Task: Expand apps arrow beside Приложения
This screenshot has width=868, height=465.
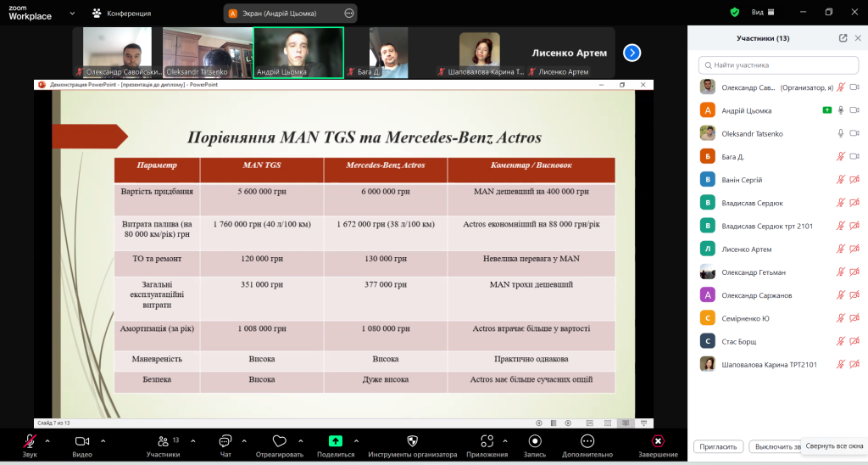Action: coord(505,441)
